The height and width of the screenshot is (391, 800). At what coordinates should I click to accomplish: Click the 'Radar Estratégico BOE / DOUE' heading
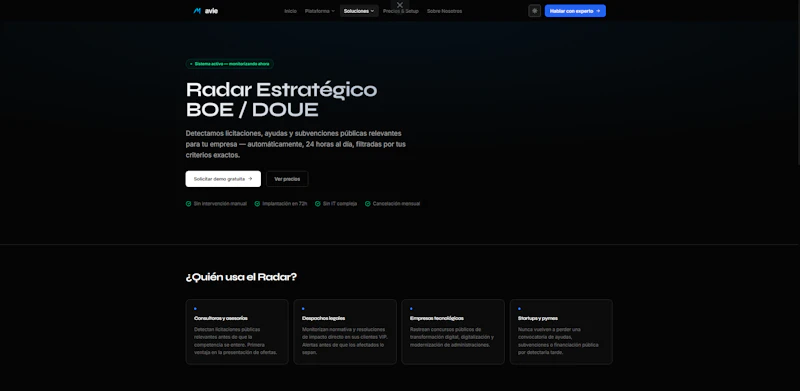click(x=281, y=100)
